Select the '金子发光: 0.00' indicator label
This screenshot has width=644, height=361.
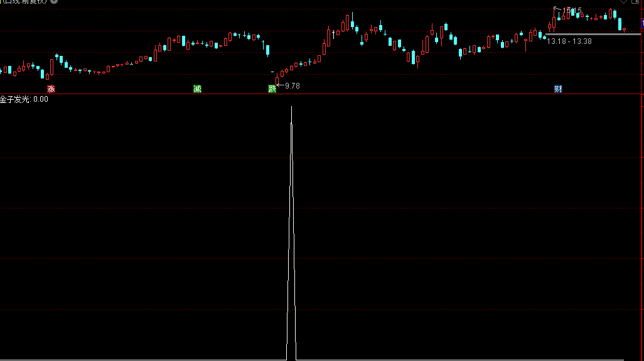point(24,99)
